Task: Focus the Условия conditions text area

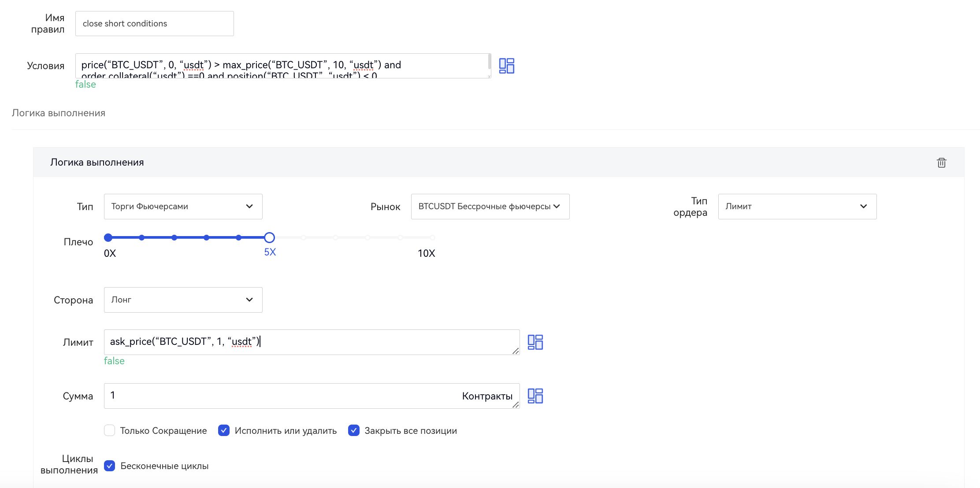Action: click(282, 66)
